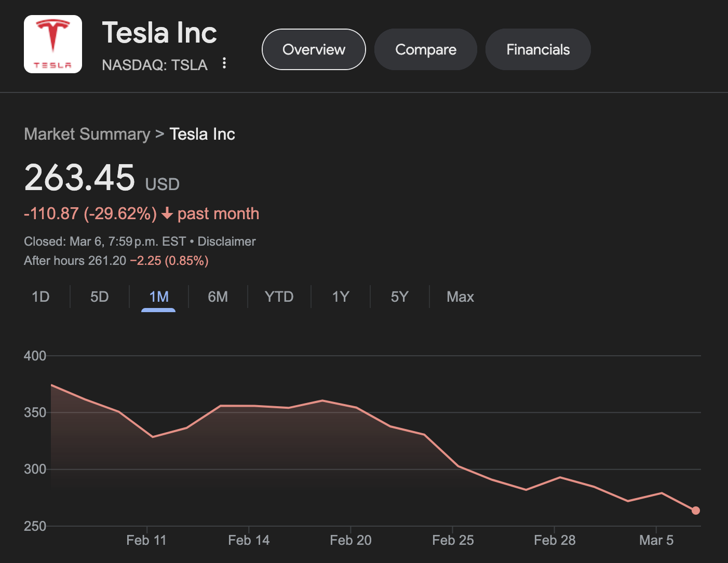The image size is (728, 563).
Task: Click the Tesla Inc company heading
Action: click(x=159, y=33)
